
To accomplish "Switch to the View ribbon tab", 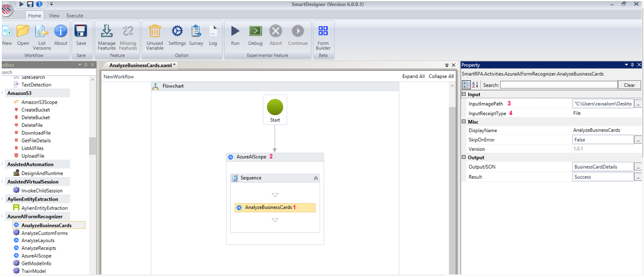I will coord(54,16).
